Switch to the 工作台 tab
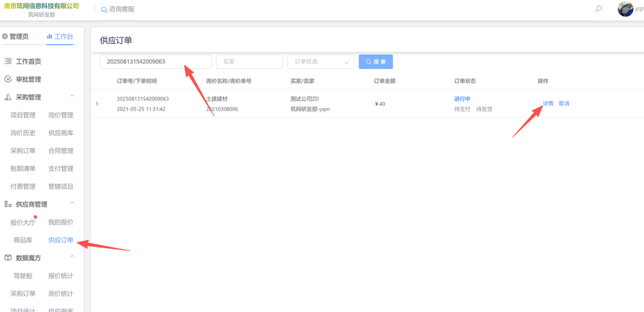Screen dimensions: 644x312 pos(60,37)
